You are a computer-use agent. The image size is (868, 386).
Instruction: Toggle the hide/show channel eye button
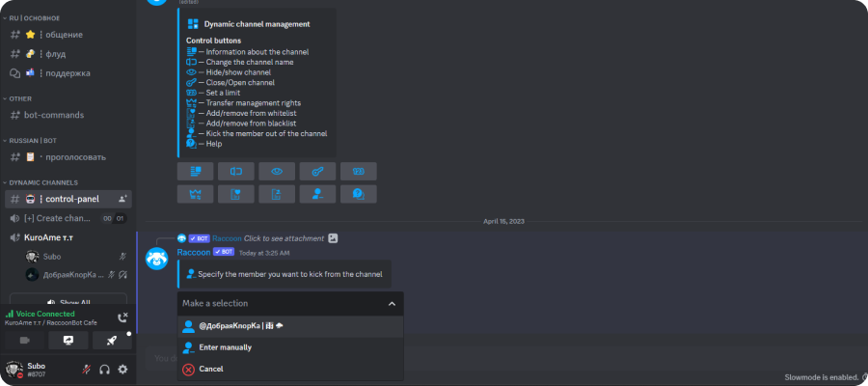click(277, 171)
